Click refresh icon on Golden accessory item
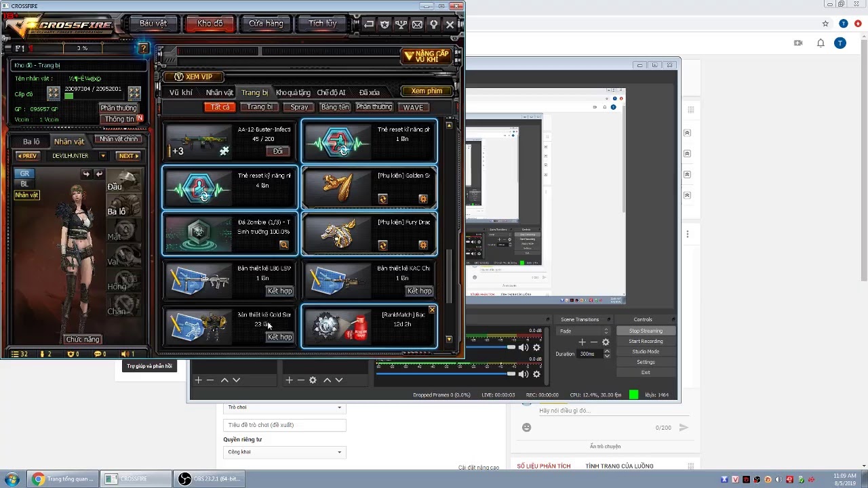This screenshot has height=488, width=868. (382, 199)
